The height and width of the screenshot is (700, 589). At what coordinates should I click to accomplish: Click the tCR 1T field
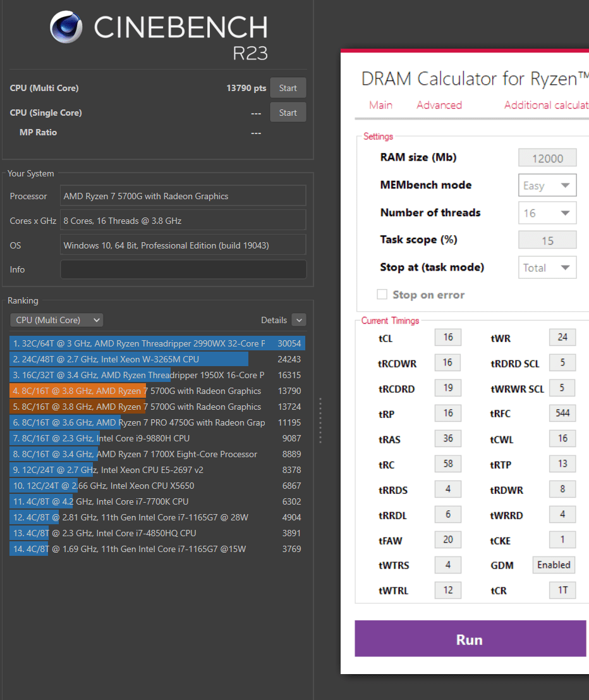(x=562, y=590)
